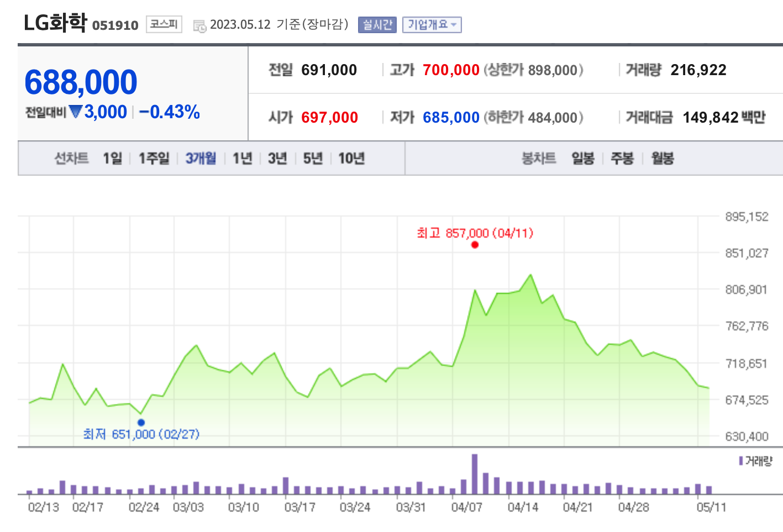The image size is (783, 532).
Task: Click the 고가 value 700,000
Action: tap(451, 70)
